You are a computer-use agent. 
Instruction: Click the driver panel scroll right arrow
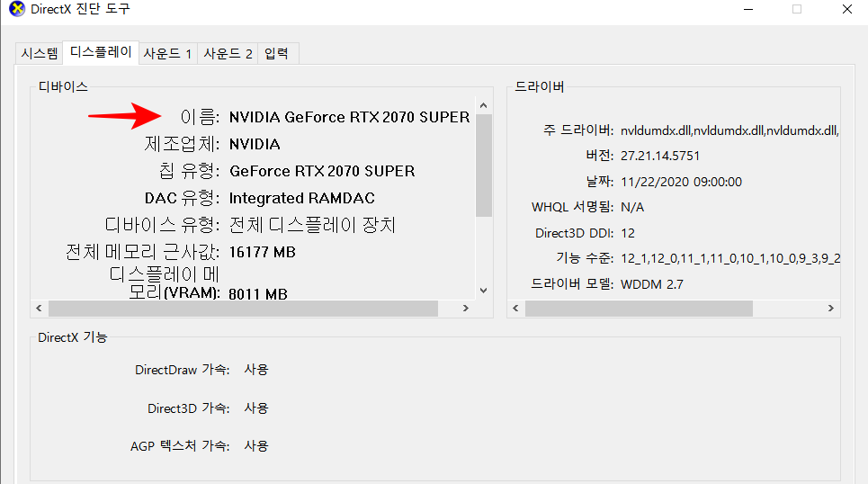pos(830,309)
